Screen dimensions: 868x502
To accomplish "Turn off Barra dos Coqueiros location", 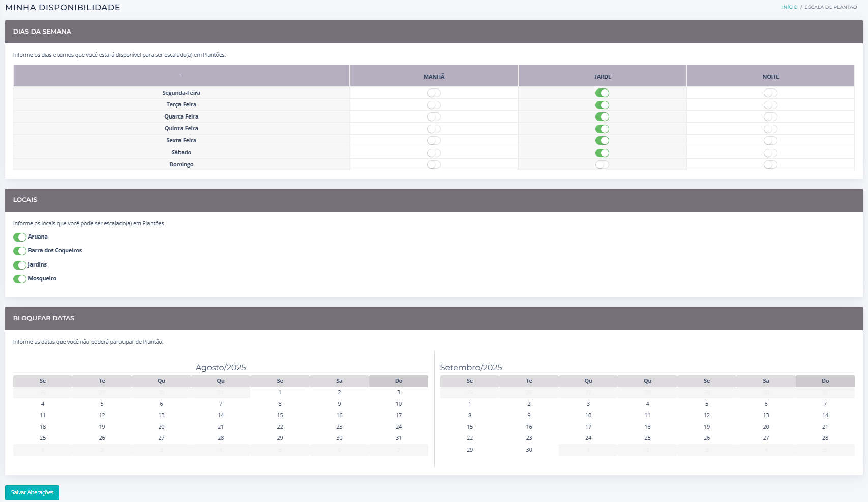I will click(x=20, y=251).
